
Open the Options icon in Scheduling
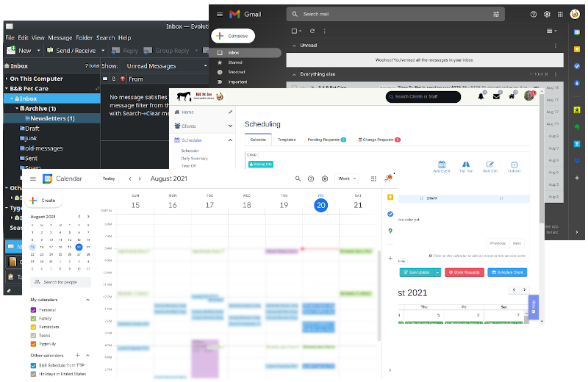[x=514, y=167]
